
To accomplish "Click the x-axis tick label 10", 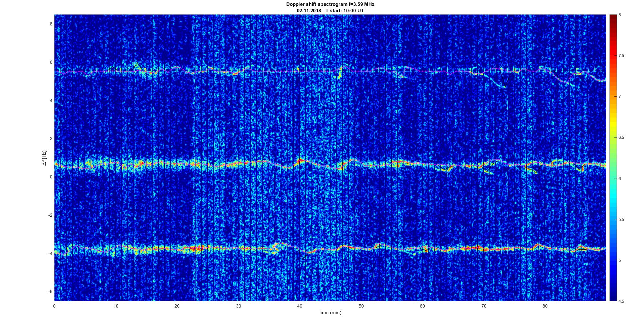I will [x=116, y=306].
